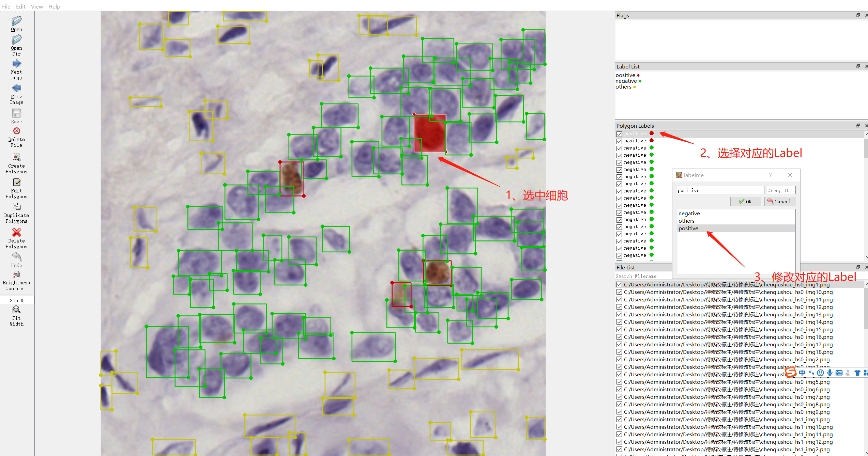Select file chenqiushou_hs0_img13.png

[x=728, y=314]
